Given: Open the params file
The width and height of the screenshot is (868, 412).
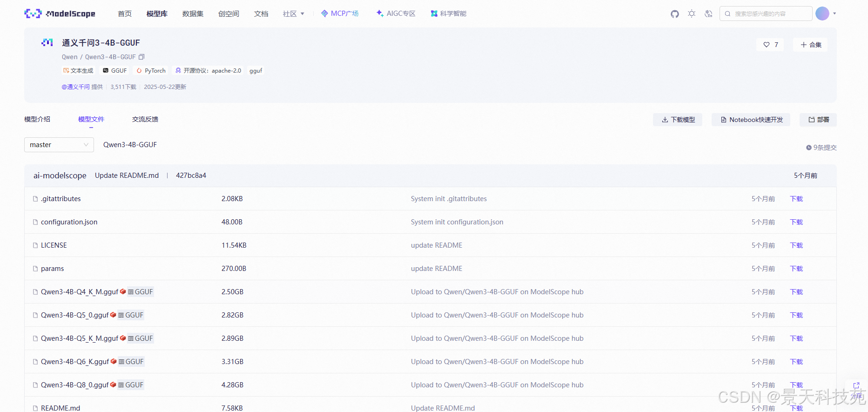Looking at the screenshot, I should point(53,269).
